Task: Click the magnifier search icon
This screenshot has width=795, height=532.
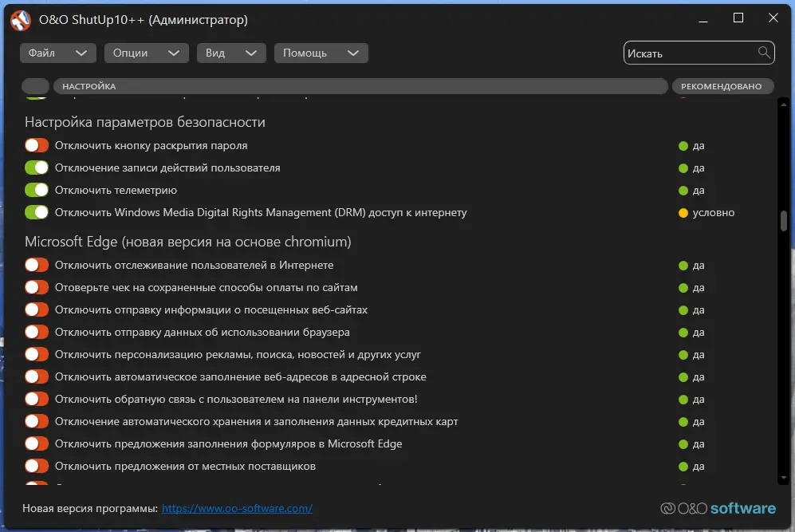Action: point(764,53)
